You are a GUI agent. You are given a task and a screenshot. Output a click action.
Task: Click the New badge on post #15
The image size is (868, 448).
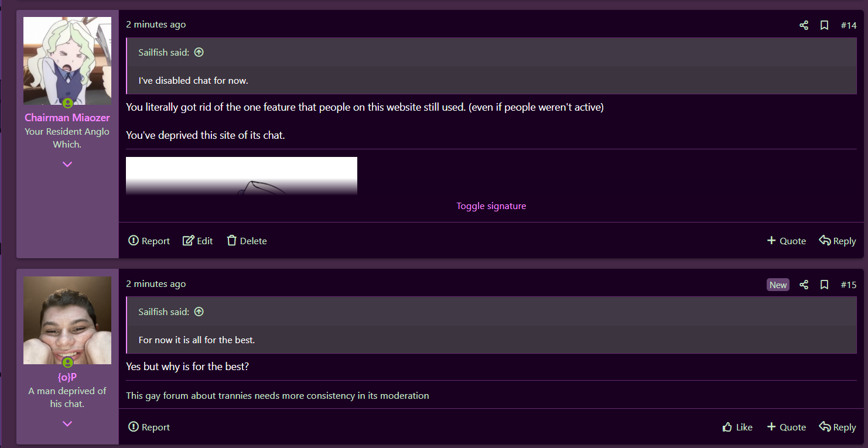778,285
